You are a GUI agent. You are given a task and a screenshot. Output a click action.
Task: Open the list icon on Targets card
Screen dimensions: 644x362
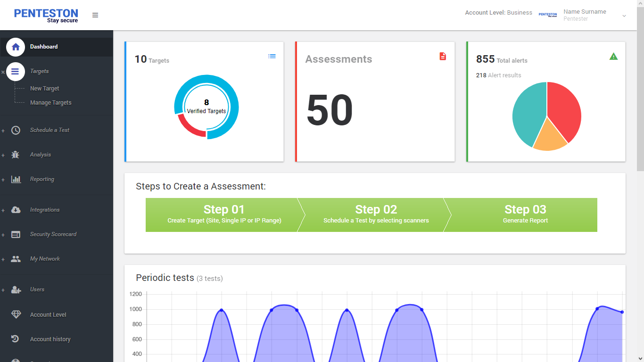[x=272, y=56]
